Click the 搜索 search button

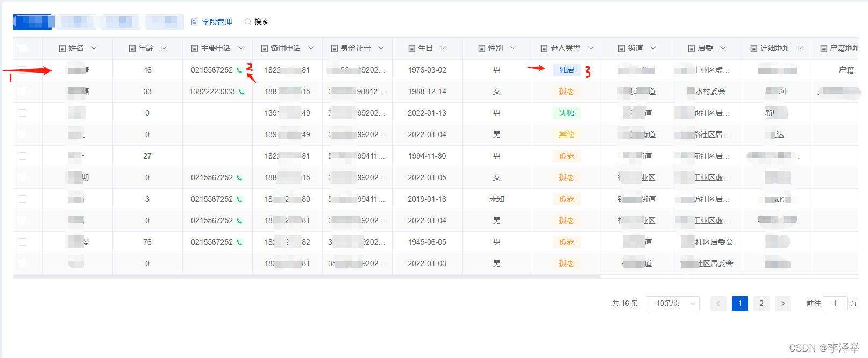click(257, 22)
